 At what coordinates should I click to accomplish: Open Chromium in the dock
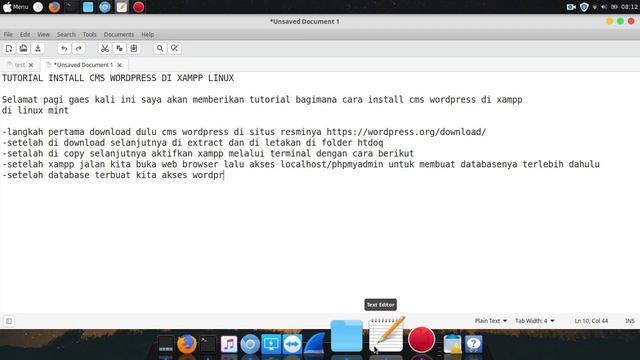pos(250,344)
